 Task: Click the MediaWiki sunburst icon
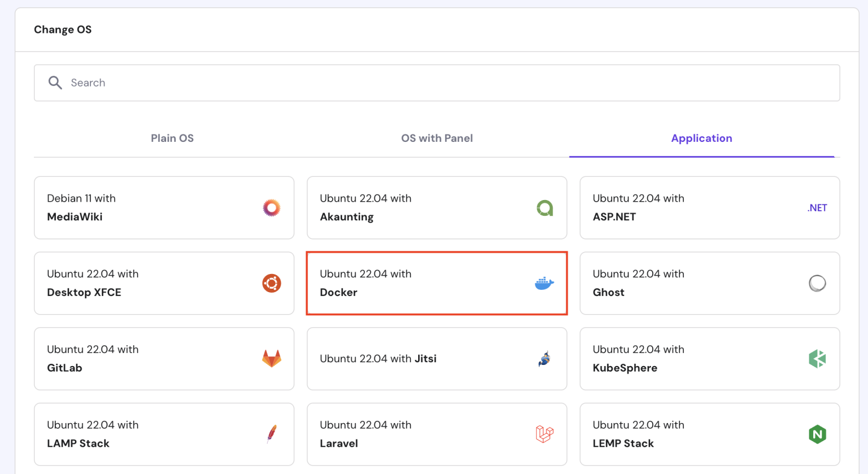point(271,208)
